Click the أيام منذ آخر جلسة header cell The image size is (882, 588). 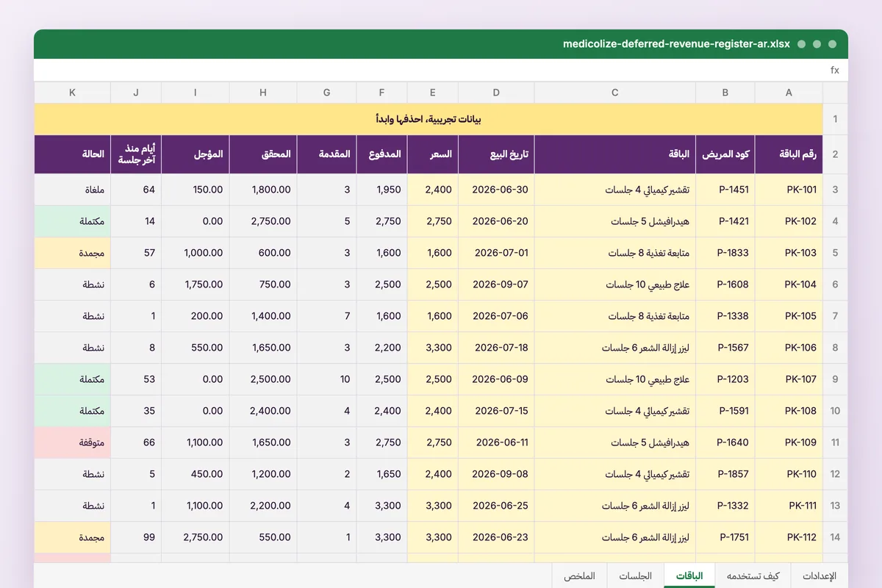tap(136, 154)
